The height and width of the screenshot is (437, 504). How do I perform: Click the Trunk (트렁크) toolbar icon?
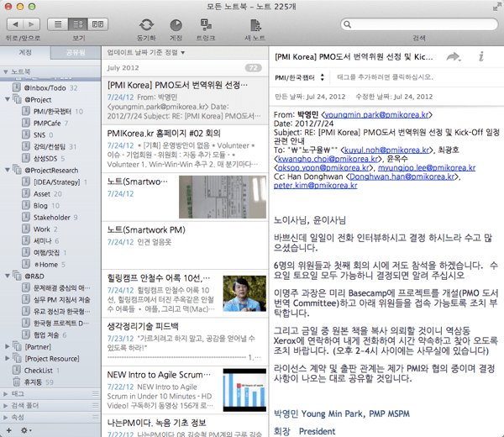[x=205, y=25]
